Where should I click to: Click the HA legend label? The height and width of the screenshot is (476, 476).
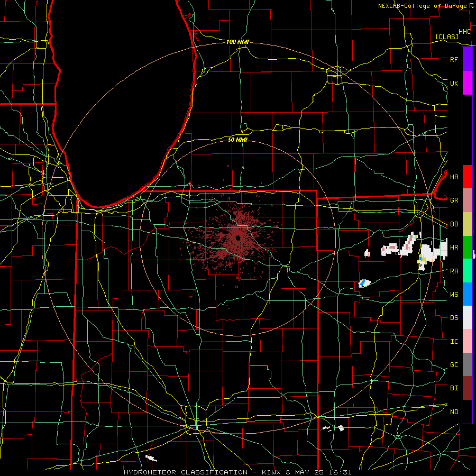click(x=454, y=177)
